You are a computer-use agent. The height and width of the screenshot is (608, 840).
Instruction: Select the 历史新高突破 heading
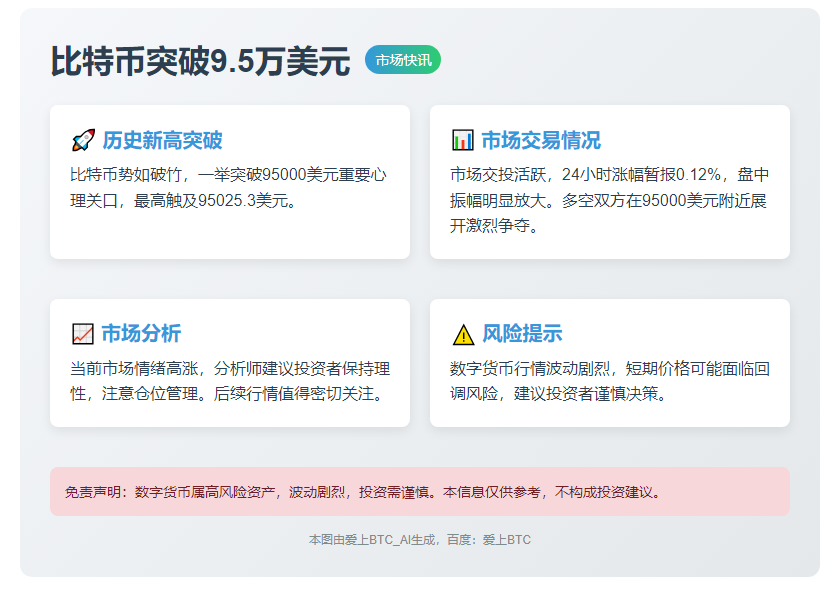(162, 140)
